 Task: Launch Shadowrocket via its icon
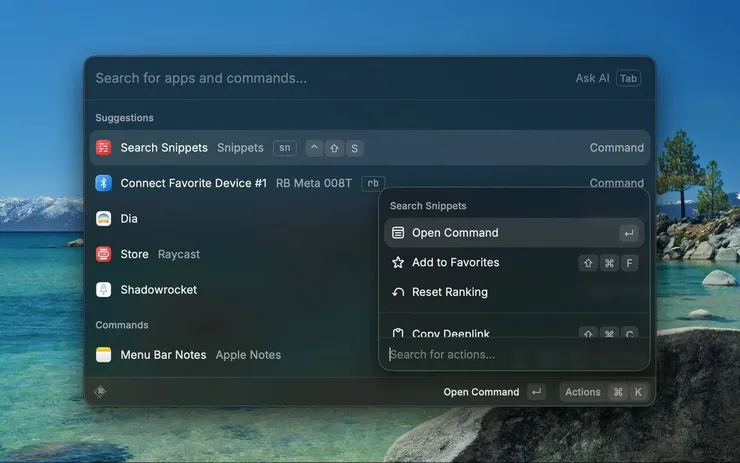103,290
